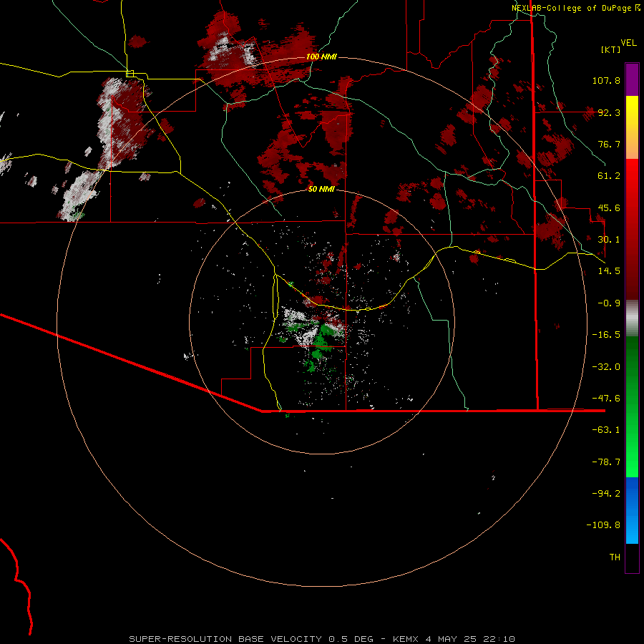Image resolution: width=644 pixels, height=644 pixels.
Task: Click the '100 NMI' range ring label
Action: point(321,57)
